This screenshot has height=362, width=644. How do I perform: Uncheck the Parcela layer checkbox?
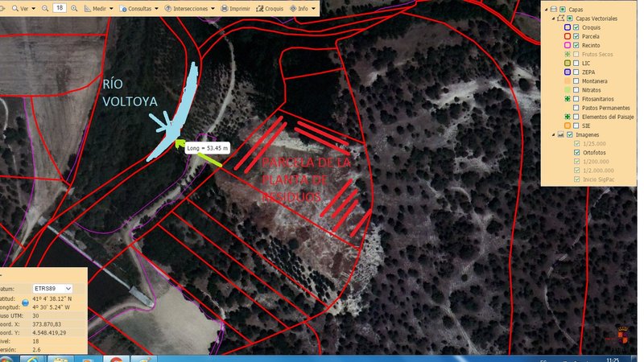pos(576,36)
